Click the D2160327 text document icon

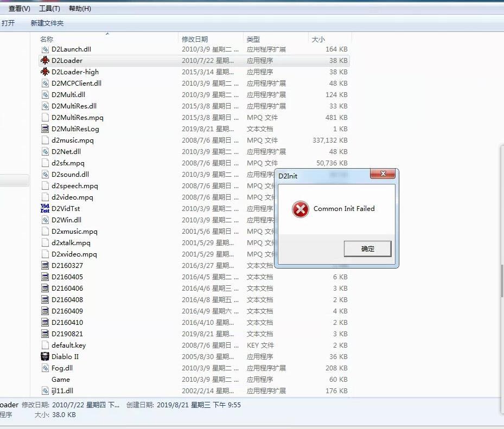(x=45, y=266)
